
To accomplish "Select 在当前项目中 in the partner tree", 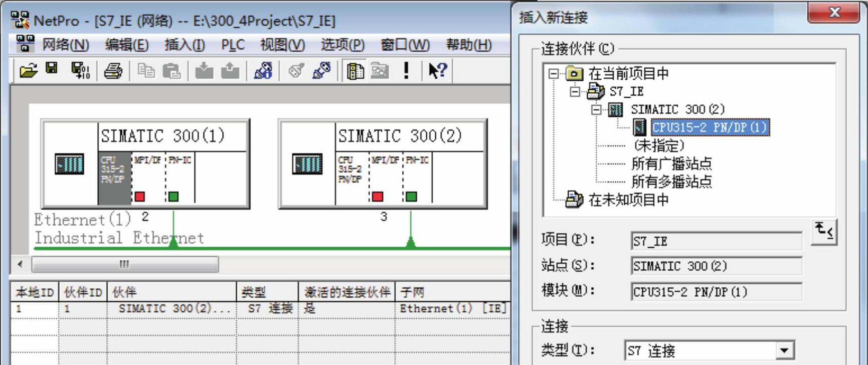I will pos(628,74).
